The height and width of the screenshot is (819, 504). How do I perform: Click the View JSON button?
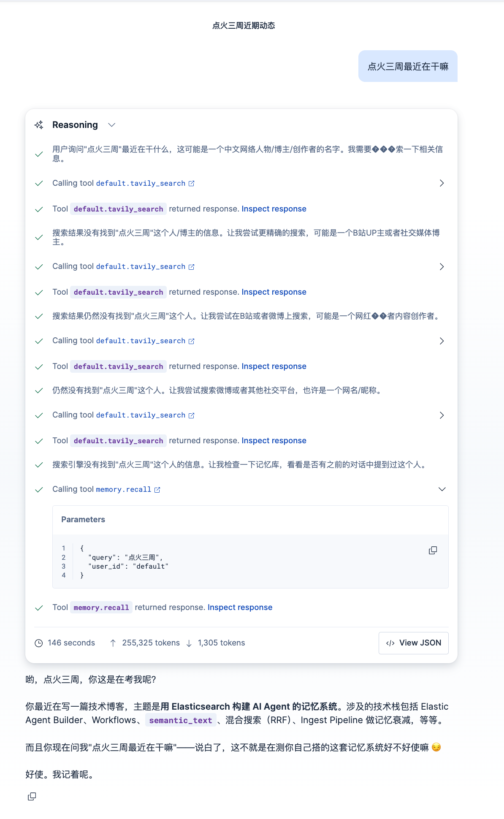pos(413,643)
